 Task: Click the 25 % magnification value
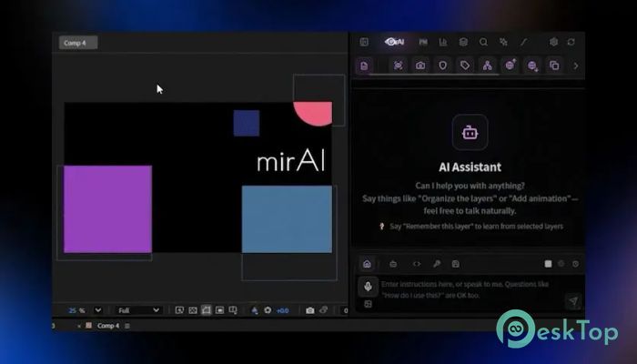click(x=76, y=310)
